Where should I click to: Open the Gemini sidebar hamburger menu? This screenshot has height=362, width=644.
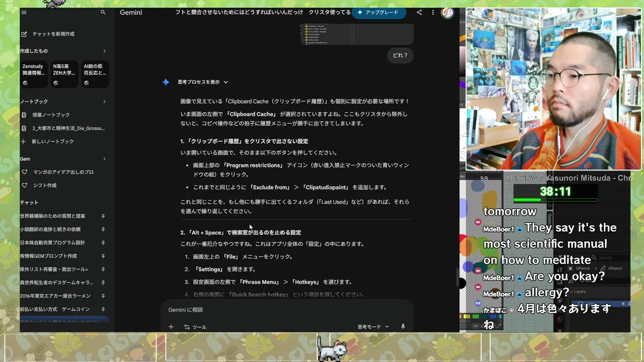24,12
